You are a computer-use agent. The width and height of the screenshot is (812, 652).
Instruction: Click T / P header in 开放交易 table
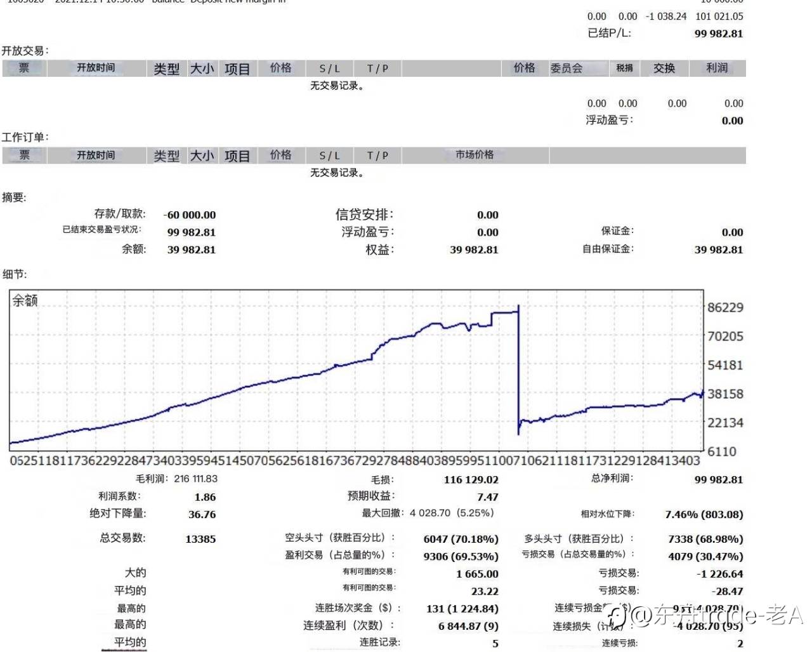377,69
